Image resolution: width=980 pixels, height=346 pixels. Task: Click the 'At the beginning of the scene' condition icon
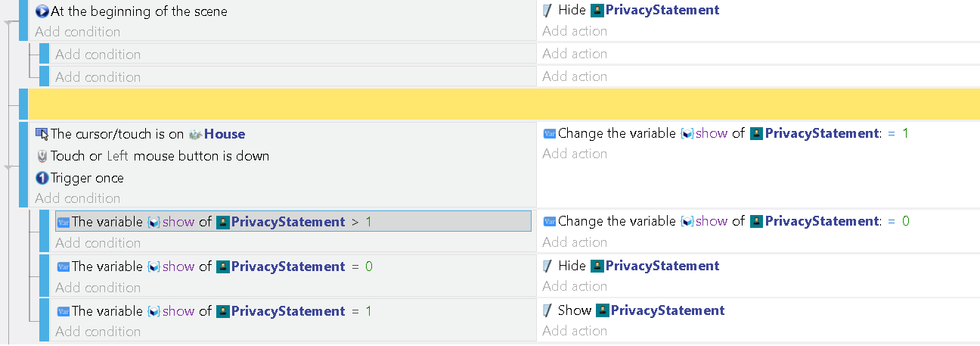(x=42, y=11)
